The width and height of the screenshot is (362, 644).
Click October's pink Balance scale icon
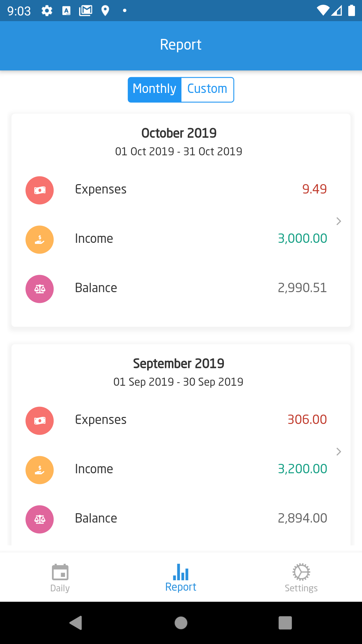[40, 289]
